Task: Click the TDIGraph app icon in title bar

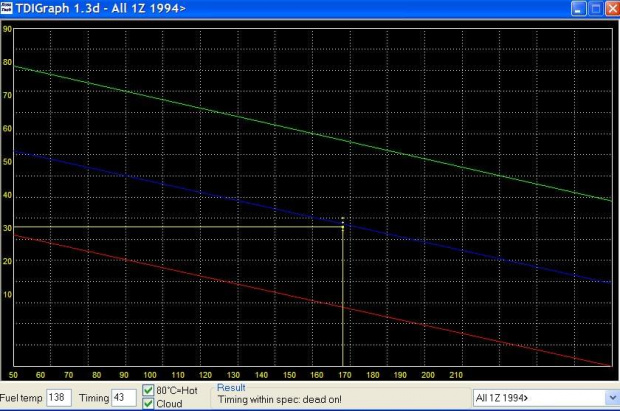Action: [6, 8]
